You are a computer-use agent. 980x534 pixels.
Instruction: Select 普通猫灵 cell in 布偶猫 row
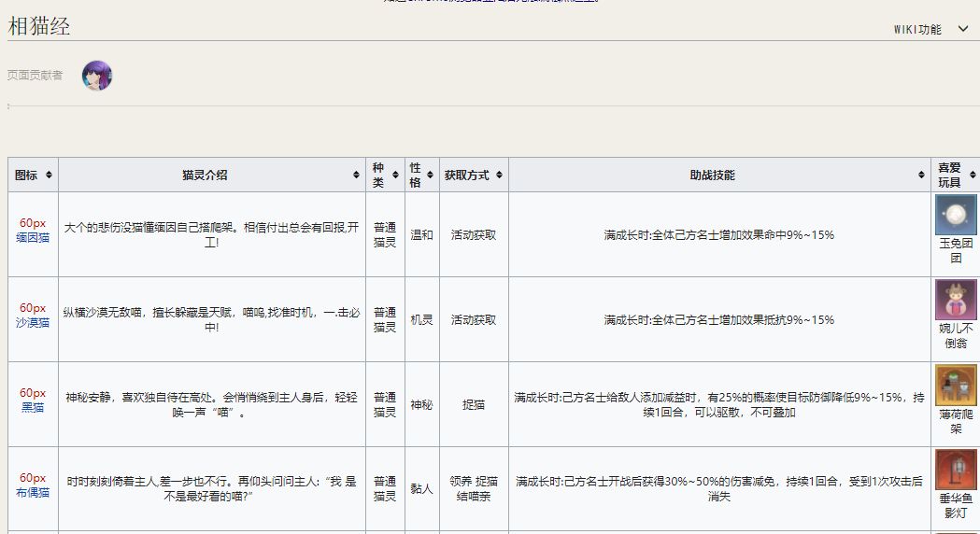385,489
